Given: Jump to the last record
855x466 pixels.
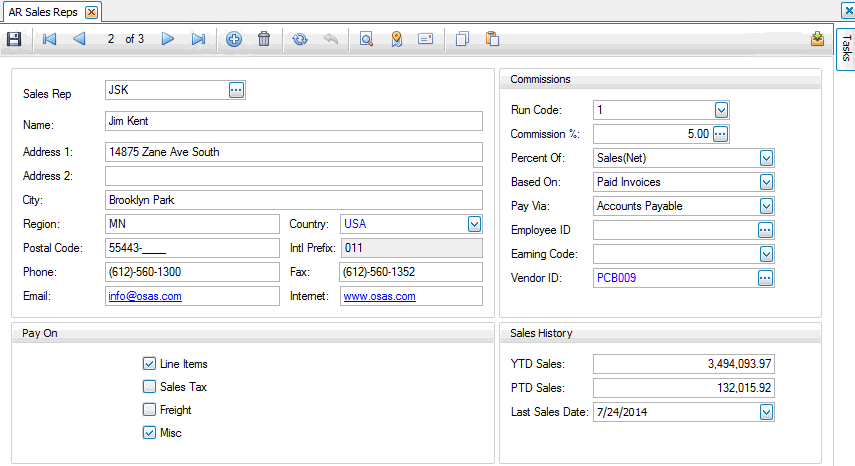Looking at the screenshot, I should pos(198,39).
